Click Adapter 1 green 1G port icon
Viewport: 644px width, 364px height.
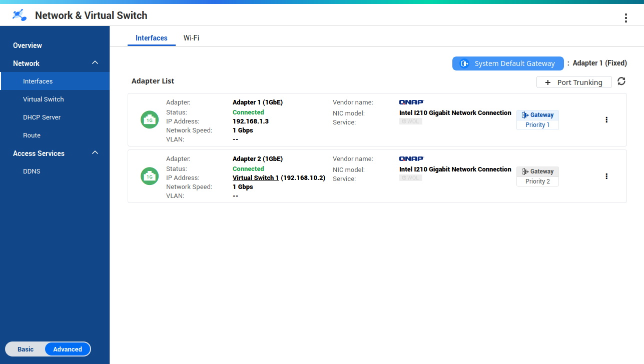pos(149,120)
